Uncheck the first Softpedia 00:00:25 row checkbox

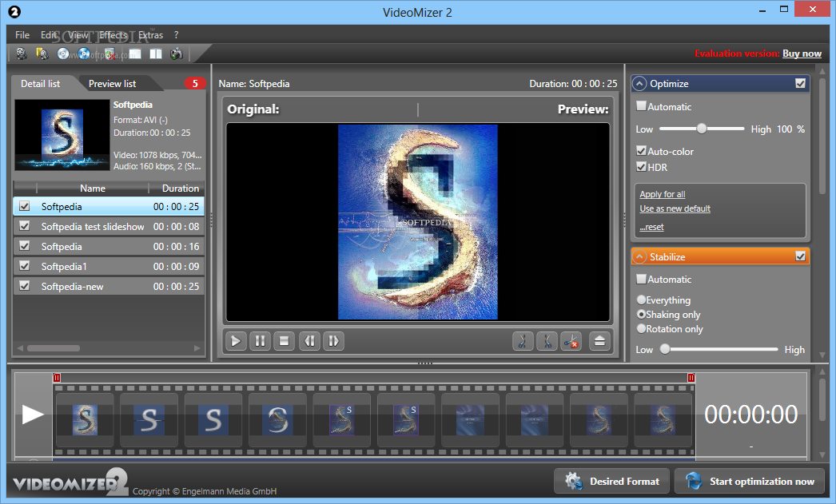pyautogui.click(x=25, y=206)
